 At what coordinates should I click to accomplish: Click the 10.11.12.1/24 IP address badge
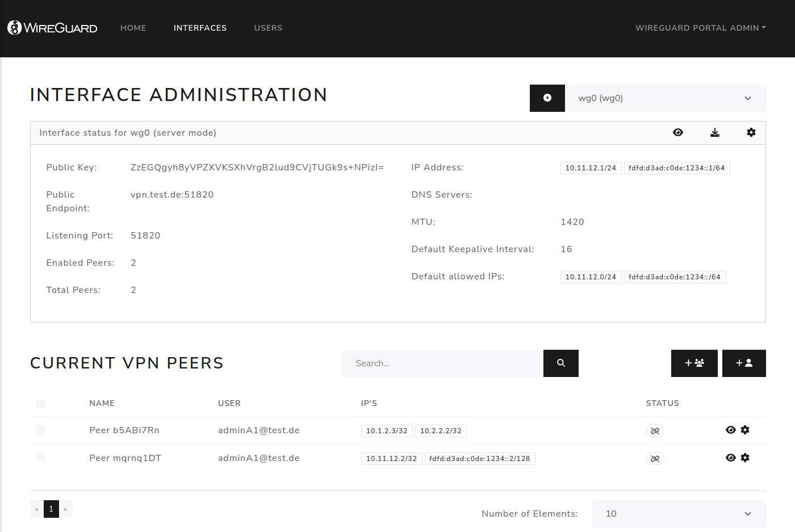[x=591, y=167]
